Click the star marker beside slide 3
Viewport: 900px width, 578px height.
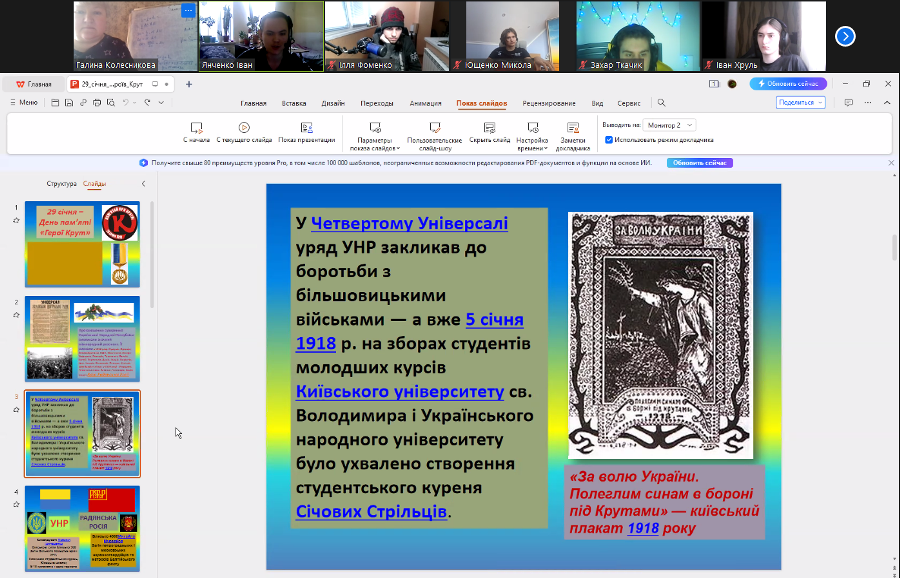(16, 410)
